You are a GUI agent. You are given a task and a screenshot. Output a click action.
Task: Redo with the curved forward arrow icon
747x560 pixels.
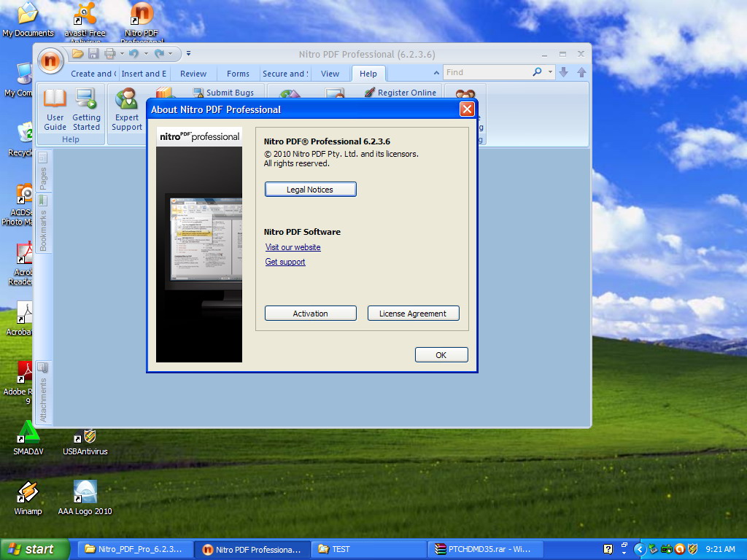pyautogui.click(x=159, y=54)
